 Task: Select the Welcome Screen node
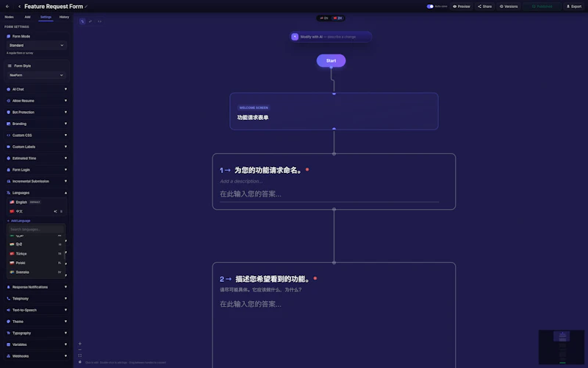tap(334, 111)
